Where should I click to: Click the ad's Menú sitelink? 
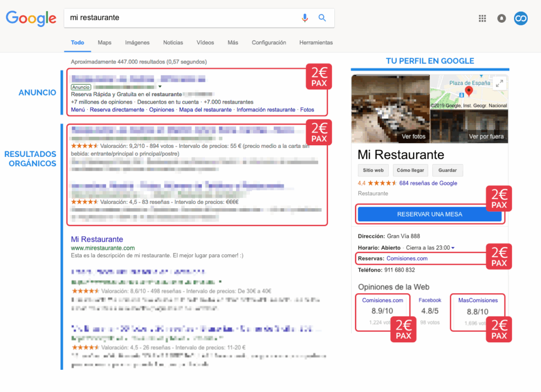78,110
